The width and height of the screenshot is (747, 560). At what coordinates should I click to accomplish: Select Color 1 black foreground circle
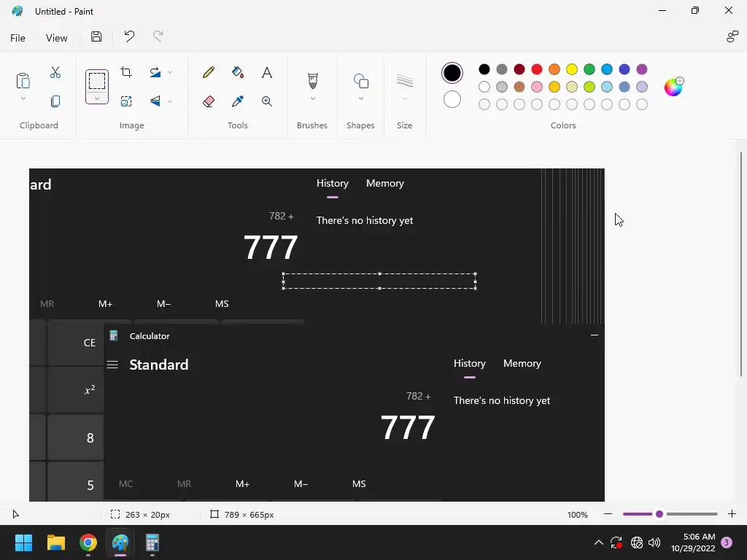(x=452, y=72)
